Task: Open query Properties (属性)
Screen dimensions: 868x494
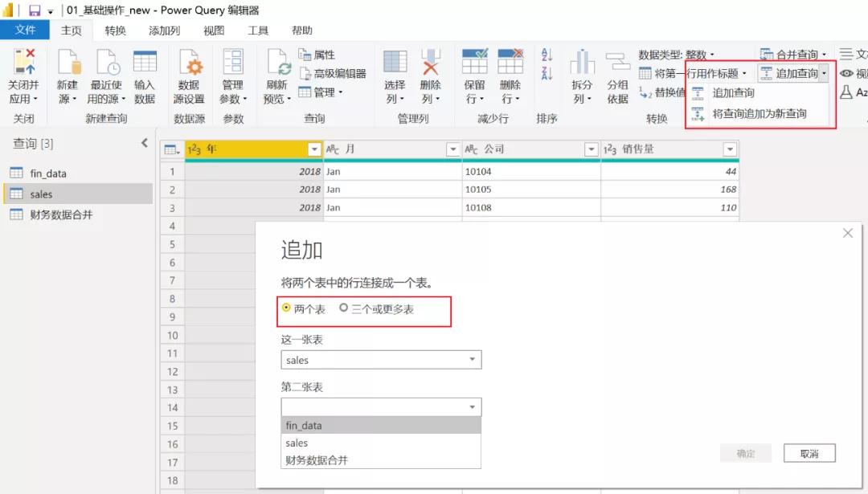Action: click(x=317, y=55)
